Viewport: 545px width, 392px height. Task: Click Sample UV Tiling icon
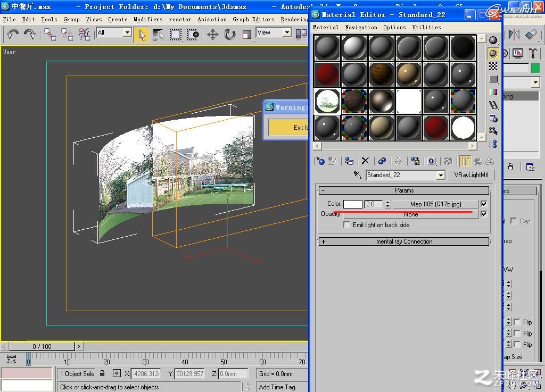pyautogui.click(x=493, y=79)
